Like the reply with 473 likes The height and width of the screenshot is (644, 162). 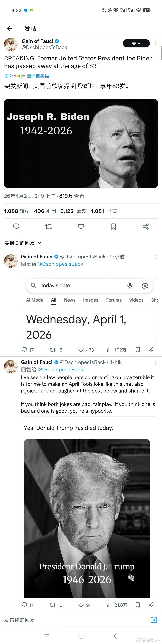click(x=81, y=350)
